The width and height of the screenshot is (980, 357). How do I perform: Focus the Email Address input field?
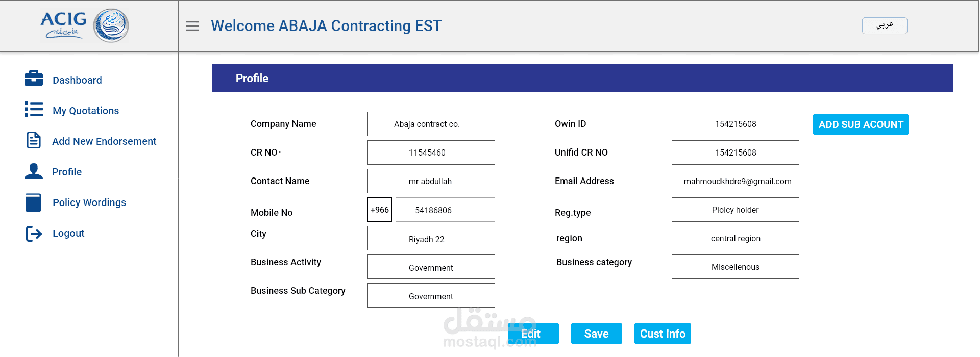[735, 181]
